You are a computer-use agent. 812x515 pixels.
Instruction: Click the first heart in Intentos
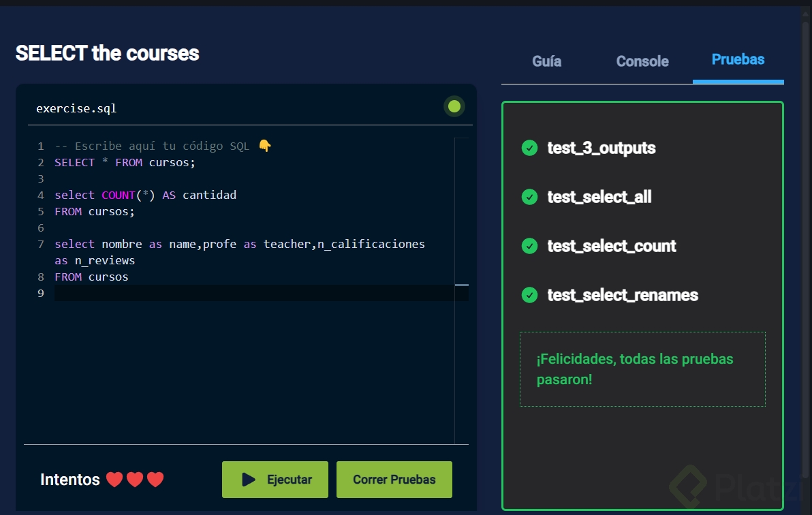point(114,480)
